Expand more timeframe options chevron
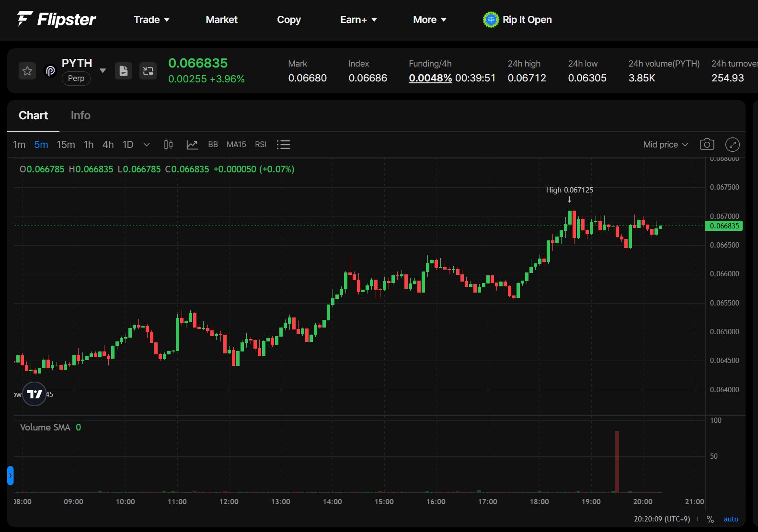758x532 pixels. tap(147, 145)
